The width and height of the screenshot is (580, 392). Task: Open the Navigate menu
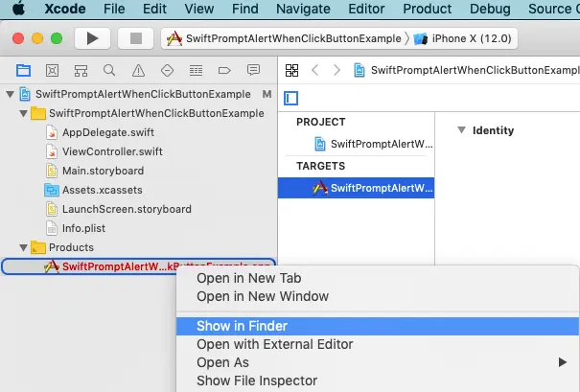click(x=303, y=9)
